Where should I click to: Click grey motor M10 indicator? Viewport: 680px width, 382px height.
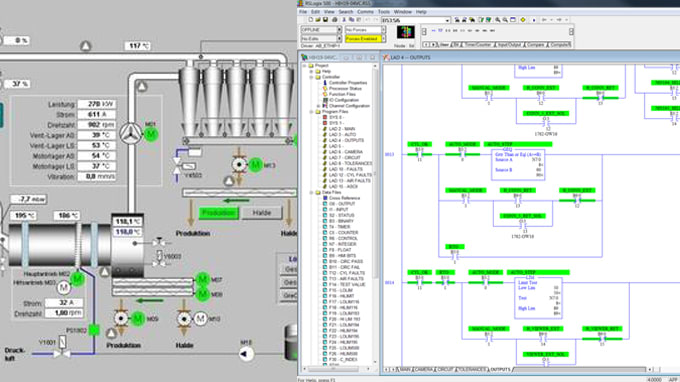tap(200, 319)
